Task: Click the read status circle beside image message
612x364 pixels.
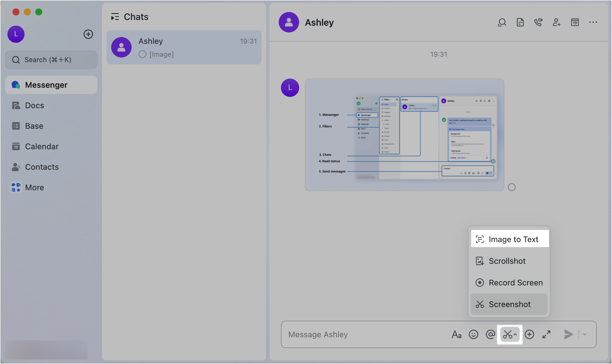Action: pyautogui.click(x=512, y=187)
